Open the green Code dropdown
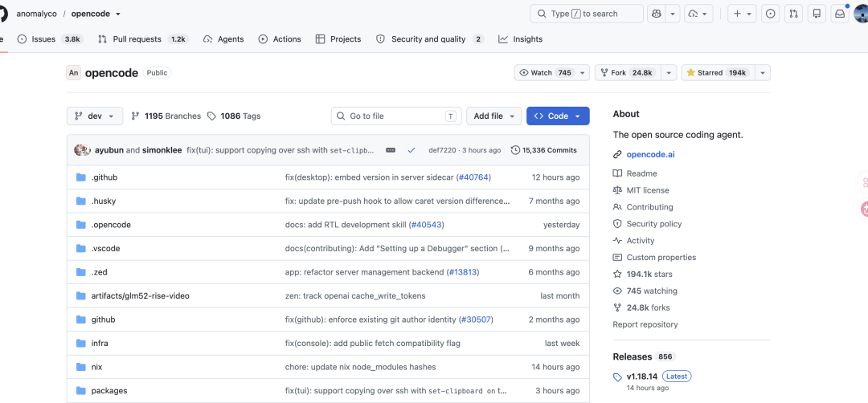The height and width of the screenshot is (403, 868). point(558,116)
